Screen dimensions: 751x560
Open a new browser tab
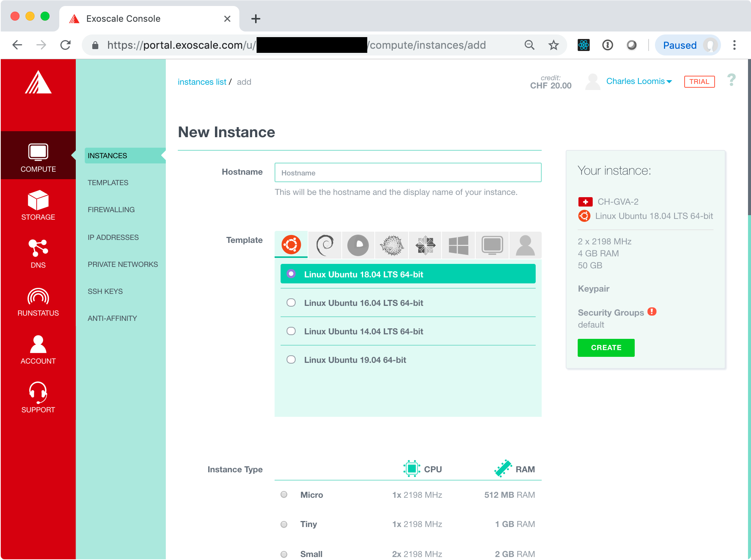pyautogui.click(x=256, y=18)
